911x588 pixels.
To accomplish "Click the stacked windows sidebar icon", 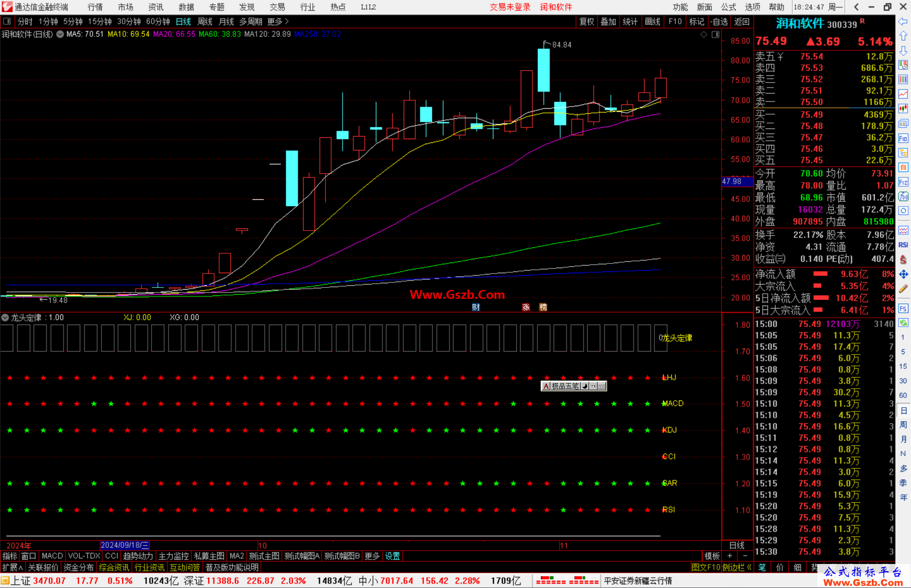I will (903, 124).
